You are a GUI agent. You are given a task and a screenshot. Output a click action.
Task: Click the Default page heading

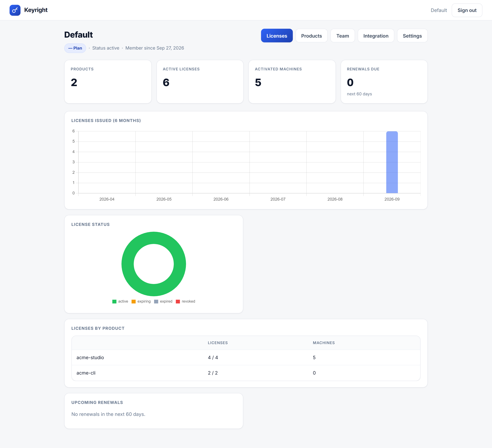pyautogui.click(x=78, y=35)
